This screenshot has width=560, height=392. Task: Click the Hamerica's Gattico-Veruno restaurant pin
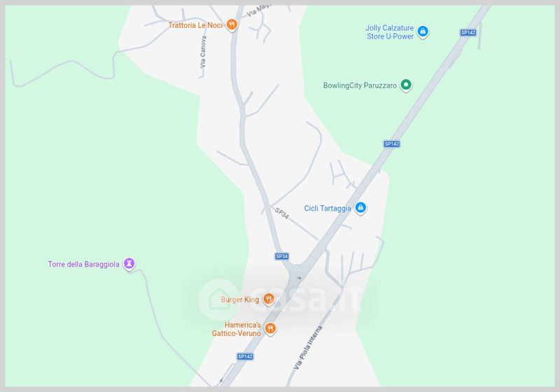tap(270, 328)
